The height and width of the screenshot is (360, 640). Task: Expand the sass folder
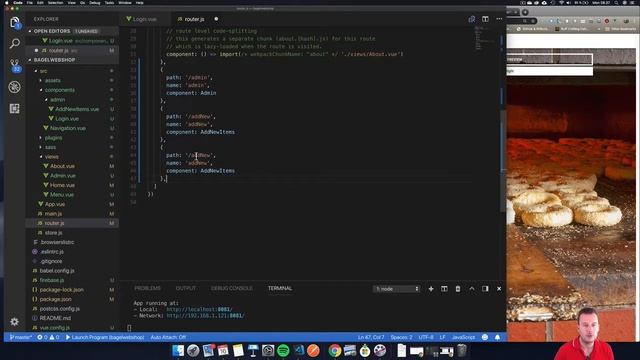tap(50, 147)
